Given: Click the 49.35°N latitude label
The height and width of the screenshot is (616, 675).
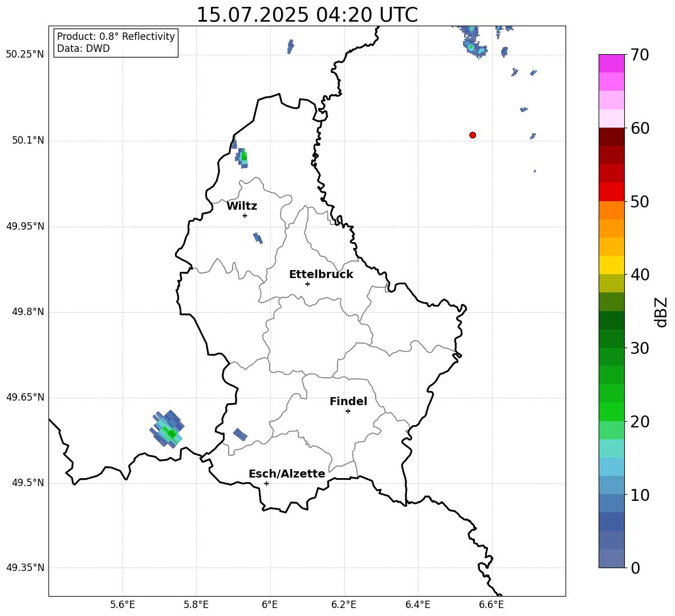Looking at the screenshot, I should (x=25, y=568).
